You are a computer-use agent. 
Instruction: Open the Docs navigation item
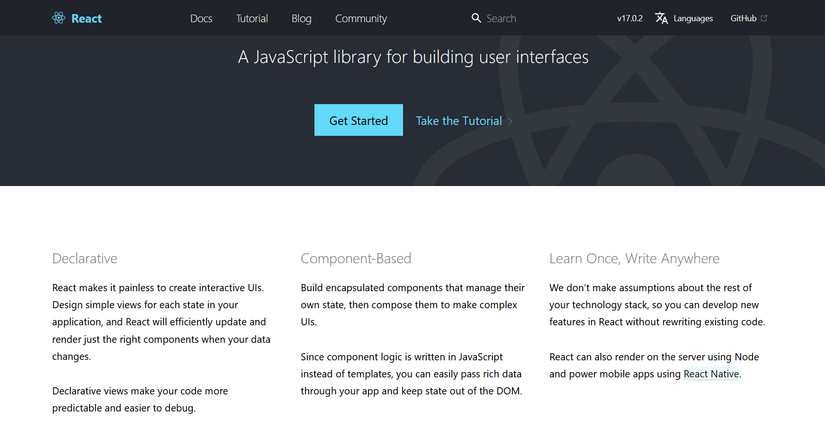click(x=201, y=18)
